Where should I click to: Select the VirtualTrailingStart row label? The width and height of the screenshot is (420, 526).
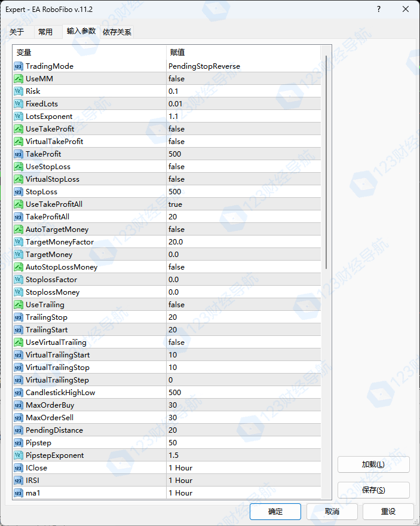[x=58, y=355]
